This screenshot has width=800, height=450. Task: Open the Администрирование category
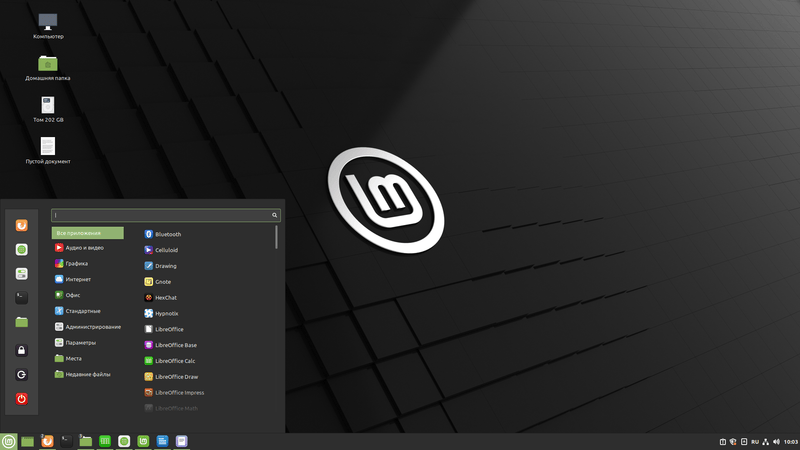[92, 327]
